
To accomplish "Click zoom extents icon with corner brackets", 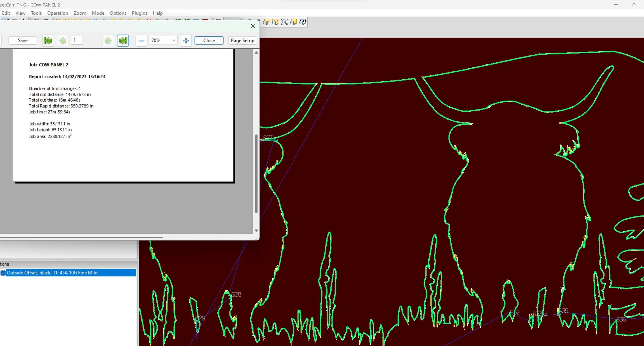I will (284, 22).
